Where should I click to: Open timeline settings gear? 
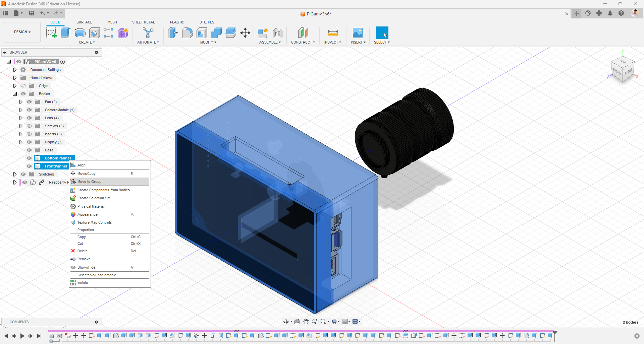[x=637, y=336]
